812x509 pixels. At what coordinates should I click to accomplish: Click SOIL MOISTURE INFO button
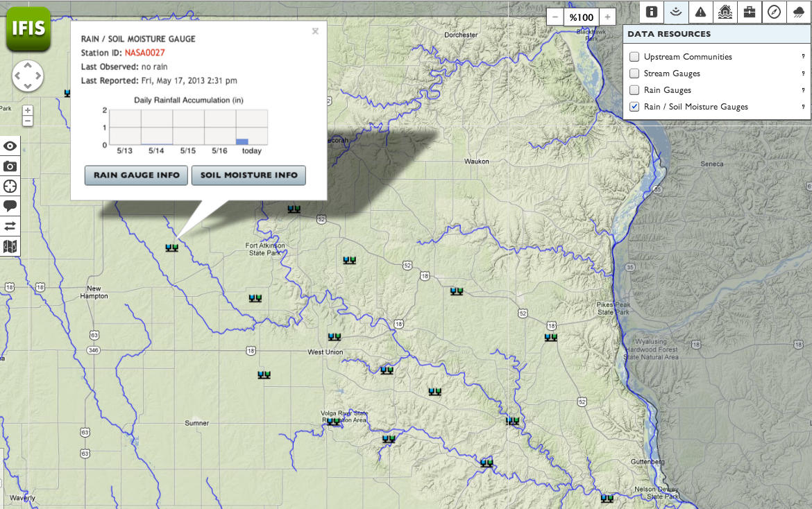tap(248, 175)
